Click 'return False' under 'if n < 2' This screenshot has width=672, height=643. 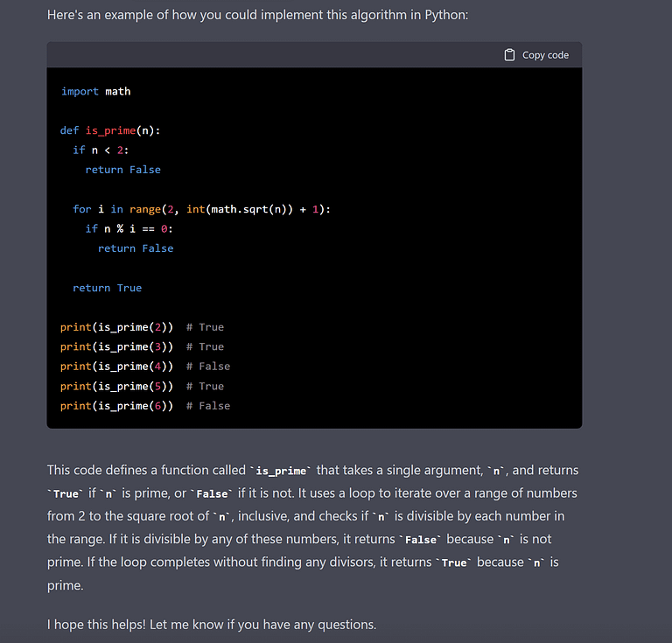click(123, 170)
